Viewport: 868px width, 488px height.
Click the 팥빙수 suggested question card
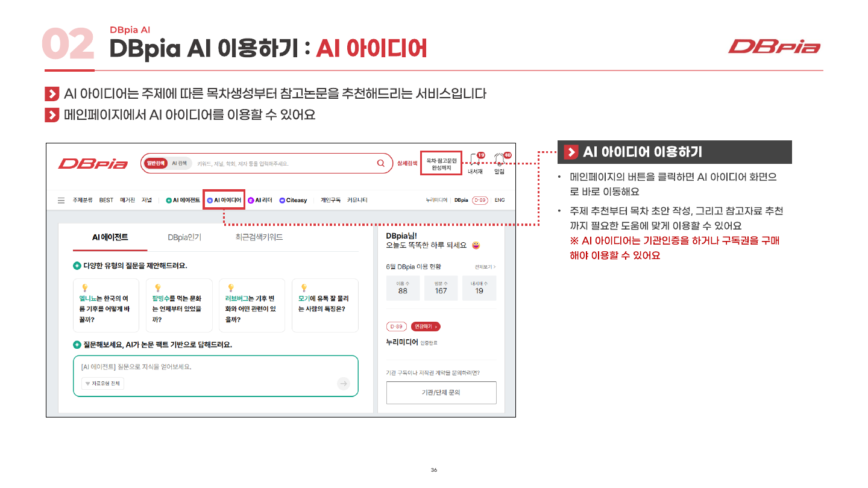click(179, 305)
